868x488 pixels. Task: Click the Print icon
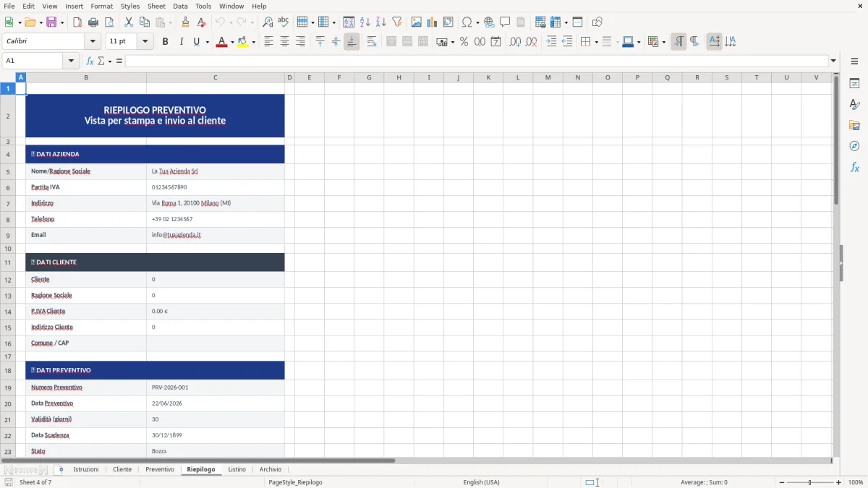93,22
